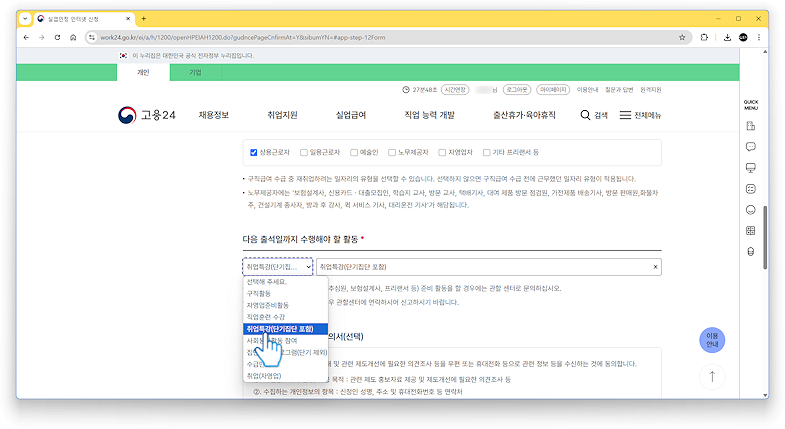Open the 출산휴가·육아휴직 menu
This screenshot has width=785, height=429.
point(524,115)
